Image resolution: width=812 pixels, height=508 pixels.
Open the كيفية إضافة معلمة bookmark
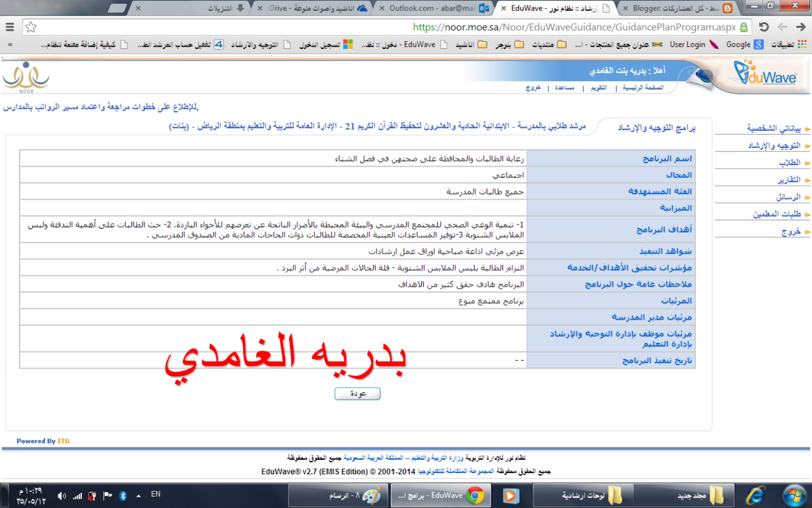pos(84,45)
